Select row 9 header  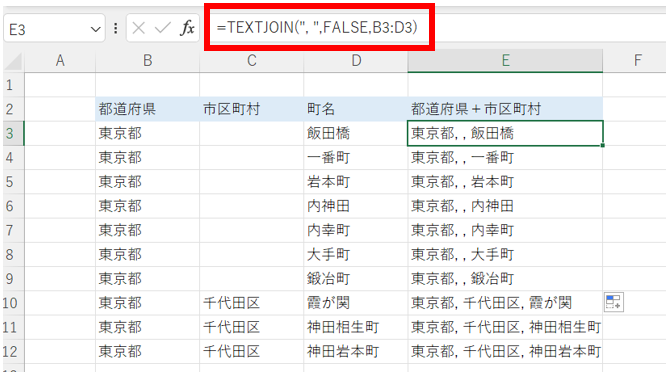click(x=13, y=278)
